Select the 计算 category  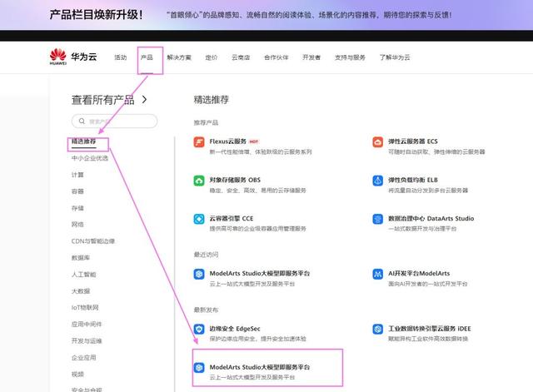(x=77, y=175)
